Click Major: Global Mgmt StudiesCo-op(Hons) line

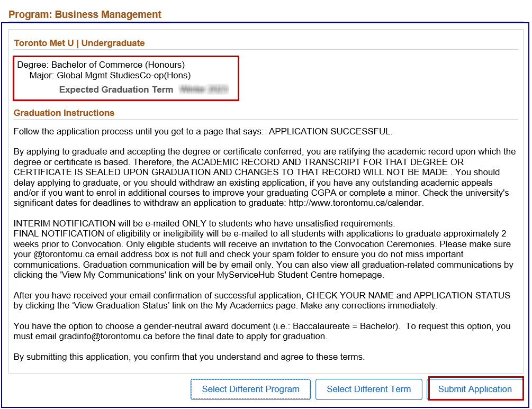point(110,75)
